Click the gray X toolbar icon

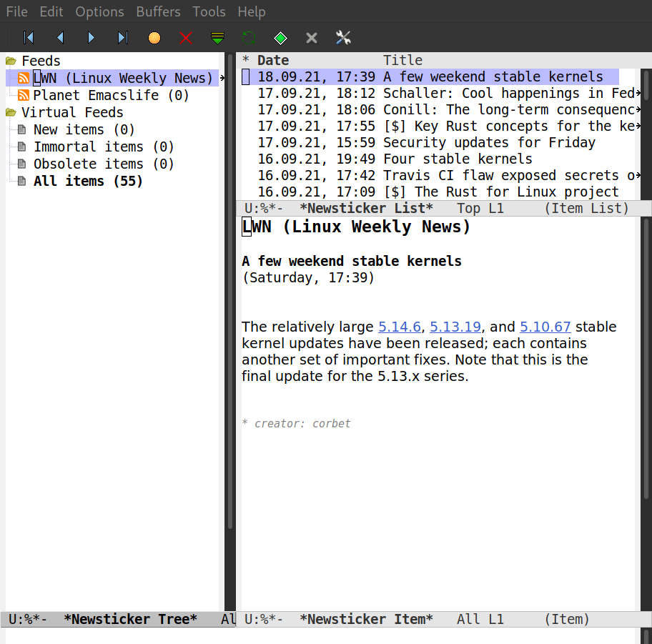tap(312, 38)
